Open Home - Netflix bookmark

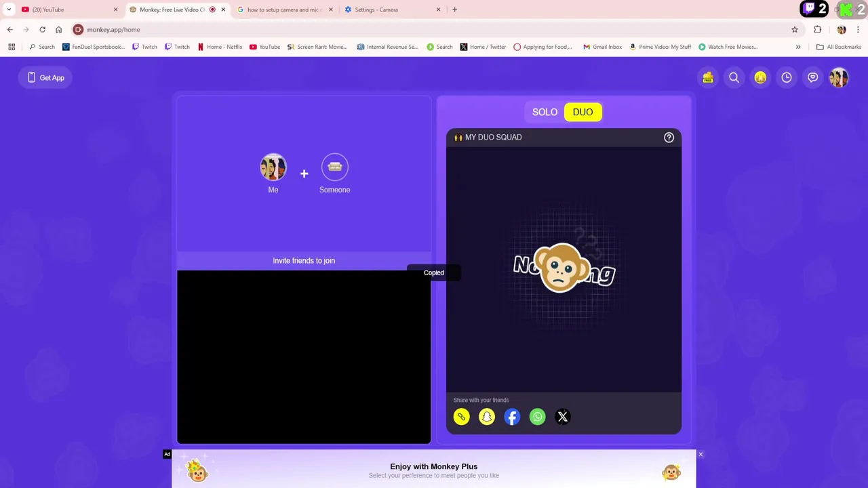point(220,47)
